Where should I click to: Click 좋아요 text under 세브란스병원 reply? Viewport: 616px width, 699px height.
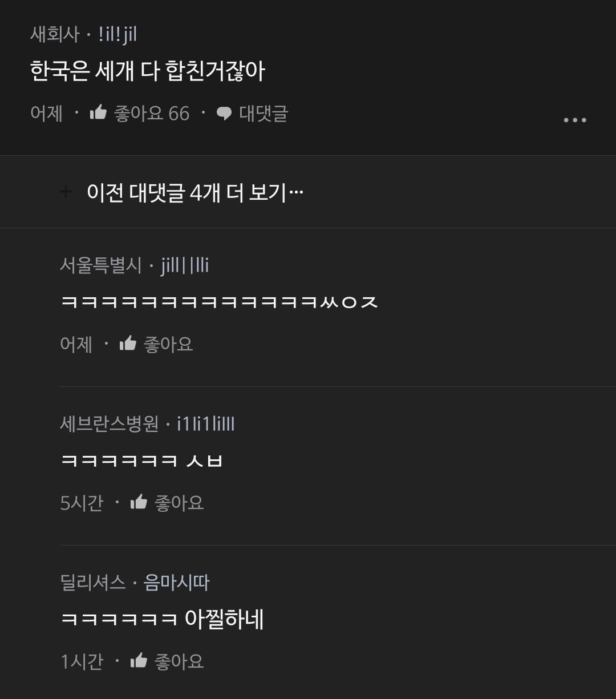pos(179,503)
